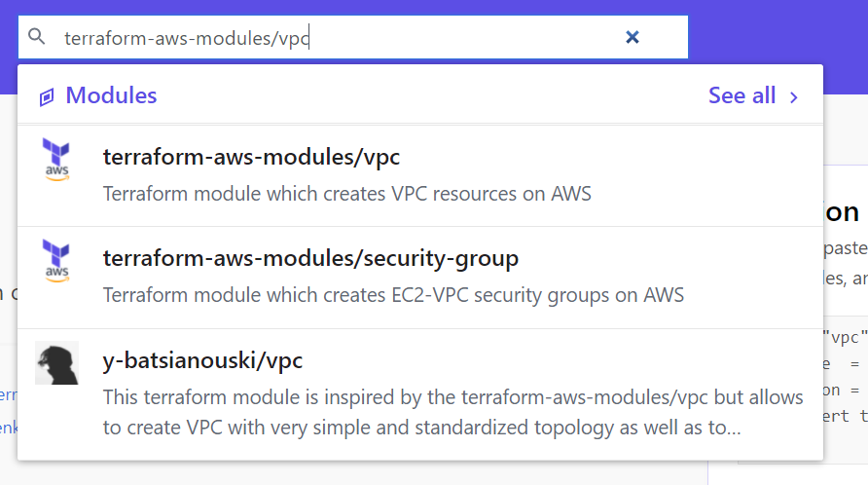The width and height of the screenshot is (868, 485).
Task: Click the large heading cut off at right edge
Action: pos(843,212)
